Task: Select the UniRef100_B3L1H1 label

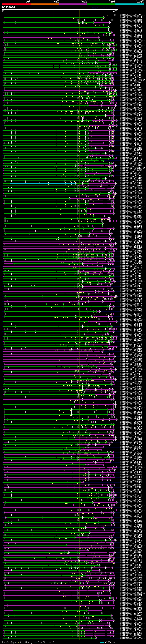Action: point(131,165)
